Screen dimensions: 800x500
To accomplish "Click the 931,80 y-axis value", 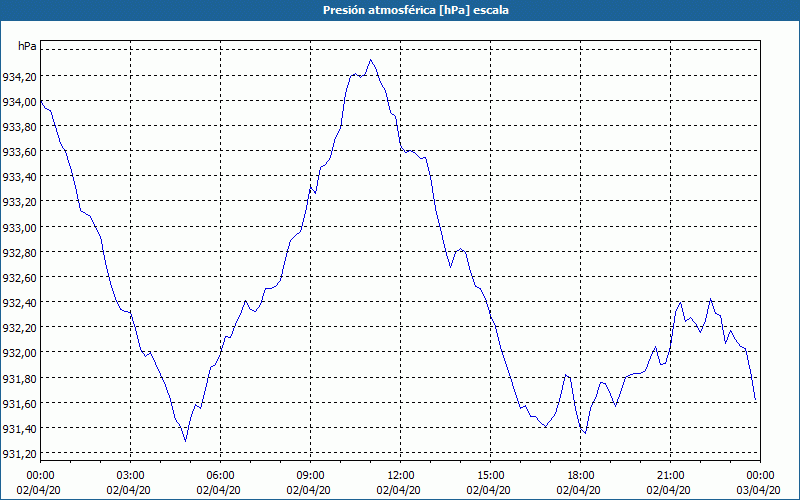I will coord(19,378).
